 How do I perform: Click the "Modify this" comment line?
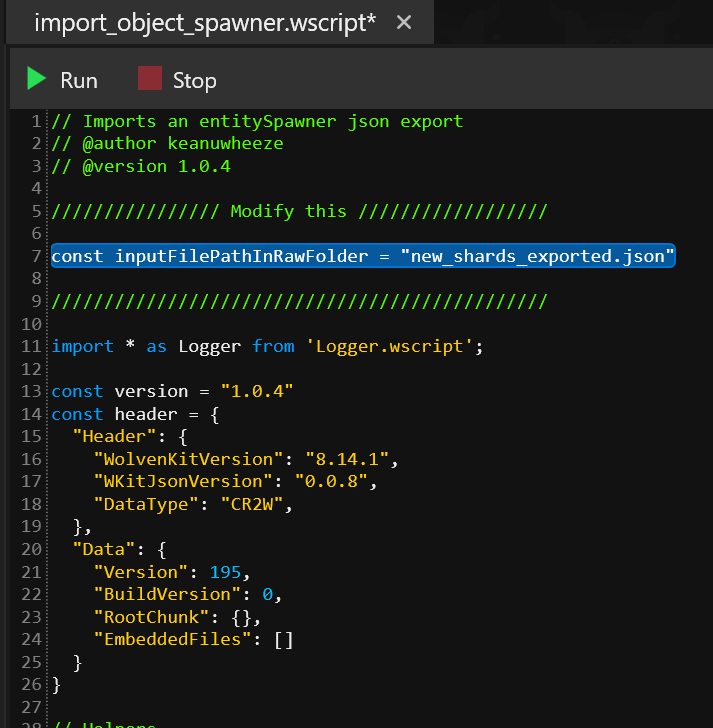click(x=298, y=211)
